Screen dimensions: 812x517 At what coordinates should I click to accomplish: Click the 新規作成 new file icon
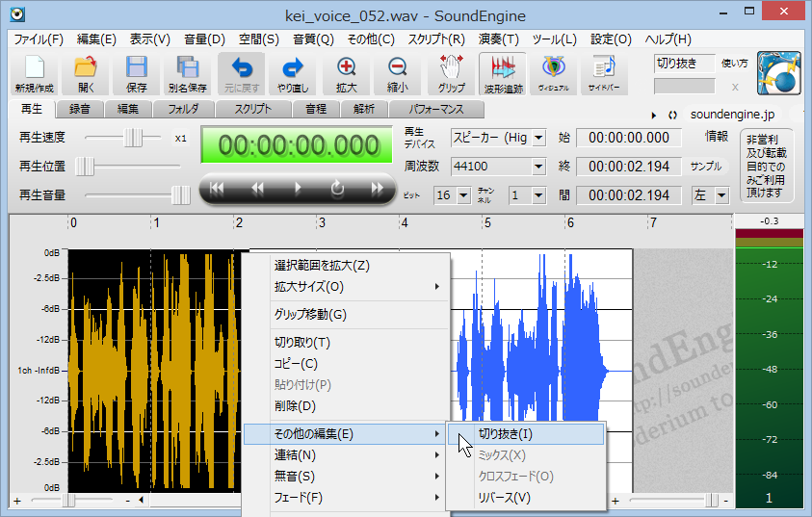pos(34,73)
